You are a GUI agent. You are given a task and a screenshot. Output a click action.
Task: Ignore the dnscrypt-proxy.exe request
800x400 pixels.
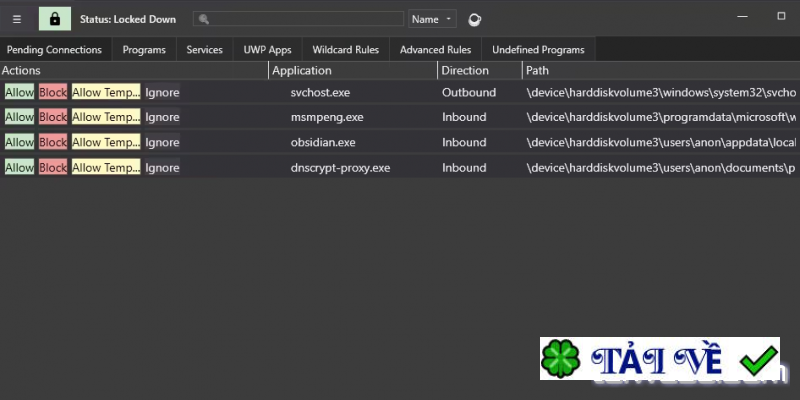(162, 167)
